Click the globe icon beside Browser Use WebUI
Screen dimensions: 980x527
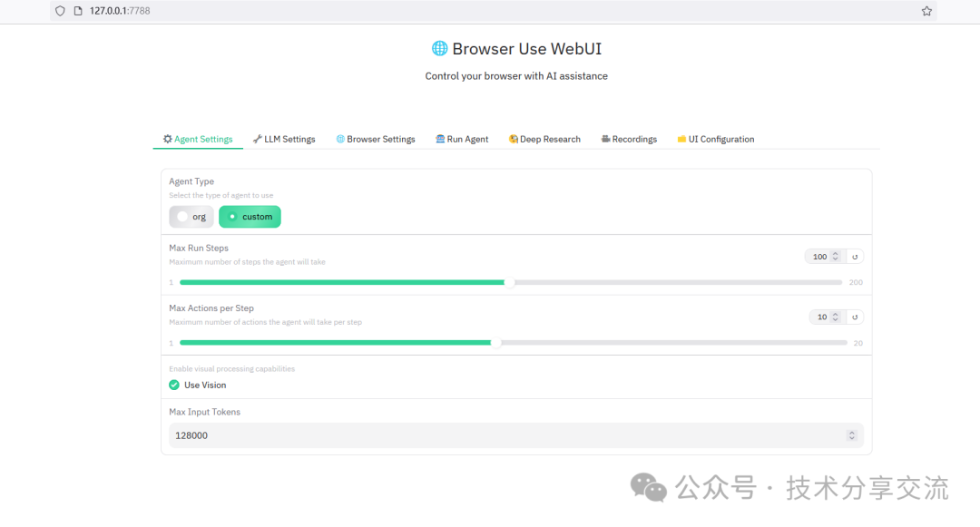coord(439,49)
